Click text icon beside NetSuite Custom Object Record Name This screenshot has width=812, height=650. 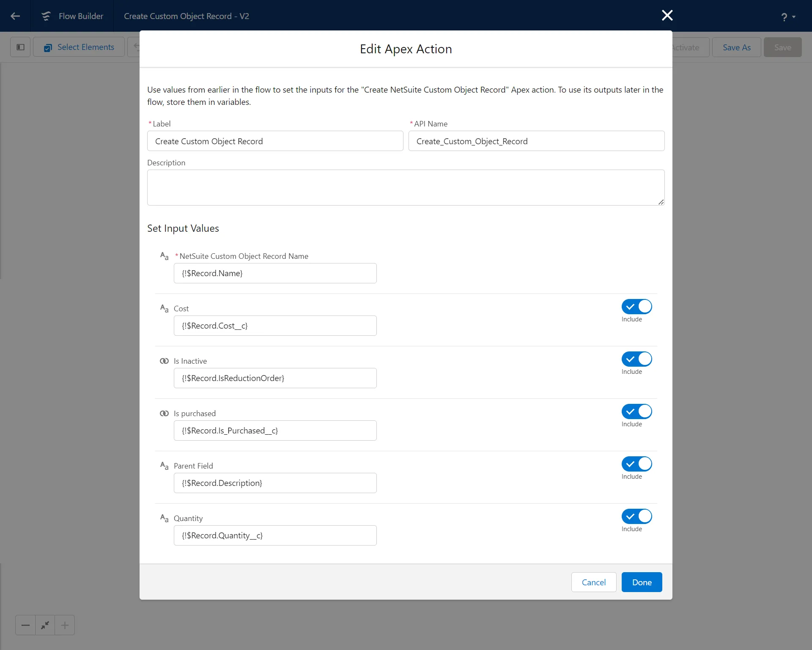pyautogui.click(x=165, y=256)
